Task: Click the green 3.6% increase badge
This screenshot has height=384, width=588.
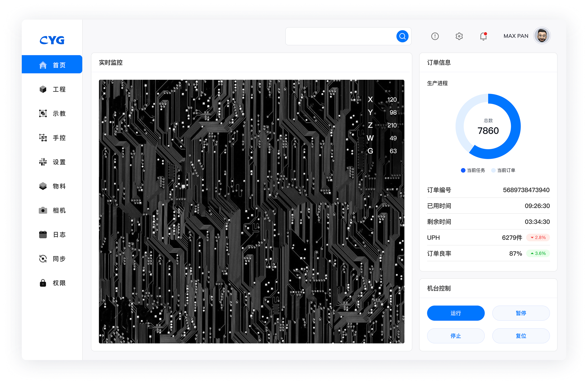Action: [x=538, y=253]
